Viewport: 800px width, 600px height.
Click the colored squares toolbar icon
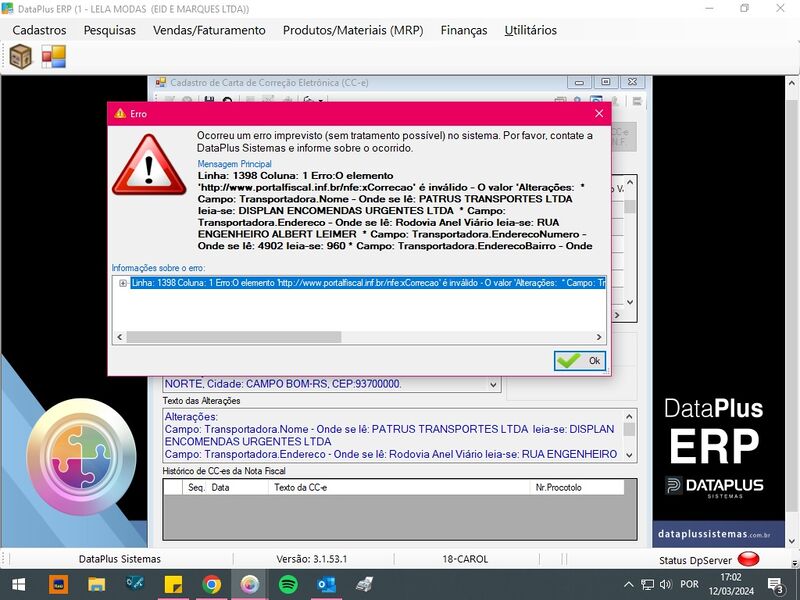(x=54, y=56)
